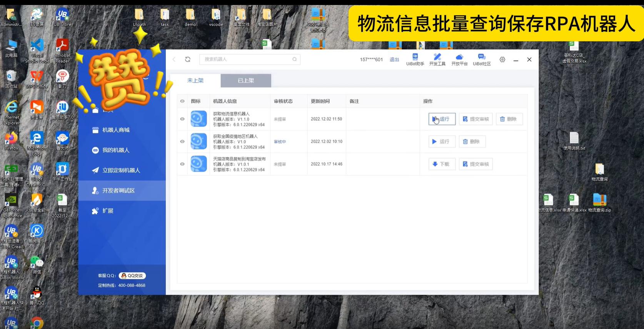Viewport: 644px width, 329px height.
Task: Toggle eye icon for 获取物流信息机器人 row
Action: [x=182, y=119]
